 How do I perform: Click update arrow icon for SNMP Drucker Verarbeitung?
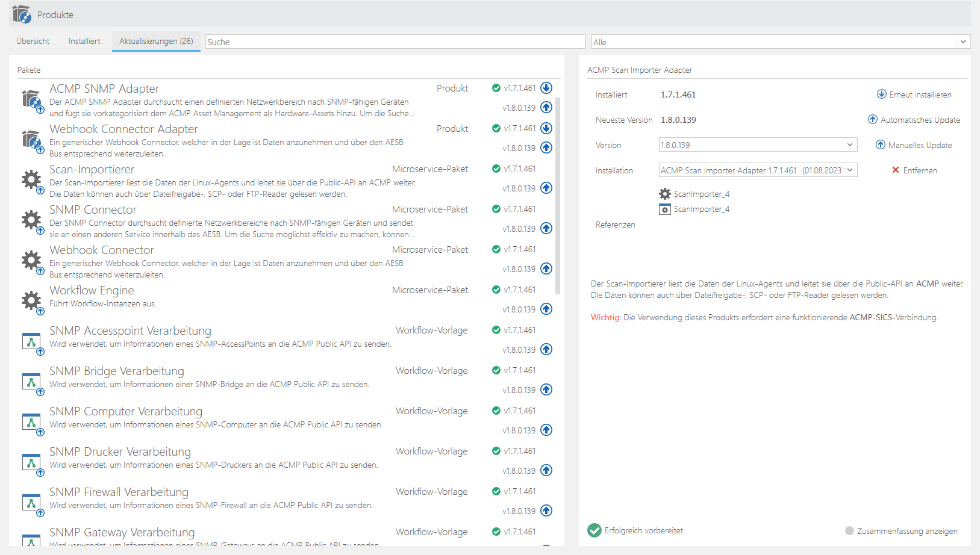(546, 470)
